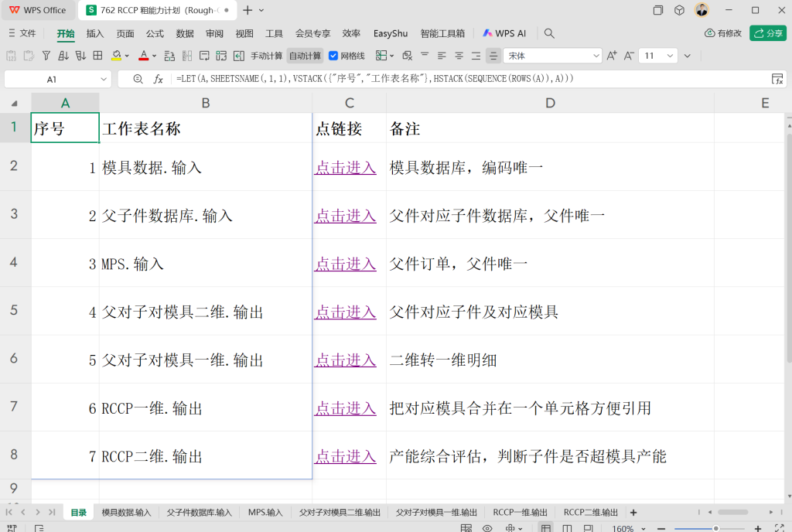
Task: Sort ascending using the A-down arrow icon
Action: tap(63, 56)
